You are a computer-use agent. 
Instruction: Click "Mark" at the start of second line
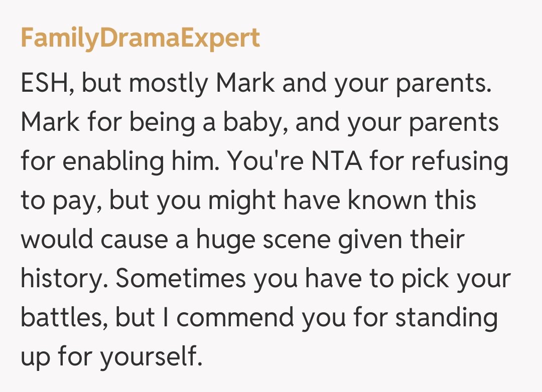(x=50, y=123)
